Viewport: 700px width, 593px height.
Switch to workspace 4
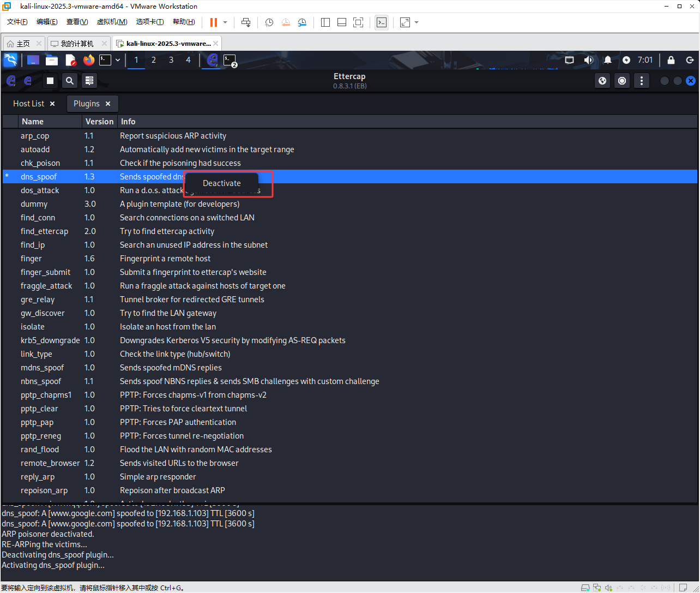click(189, 60)
